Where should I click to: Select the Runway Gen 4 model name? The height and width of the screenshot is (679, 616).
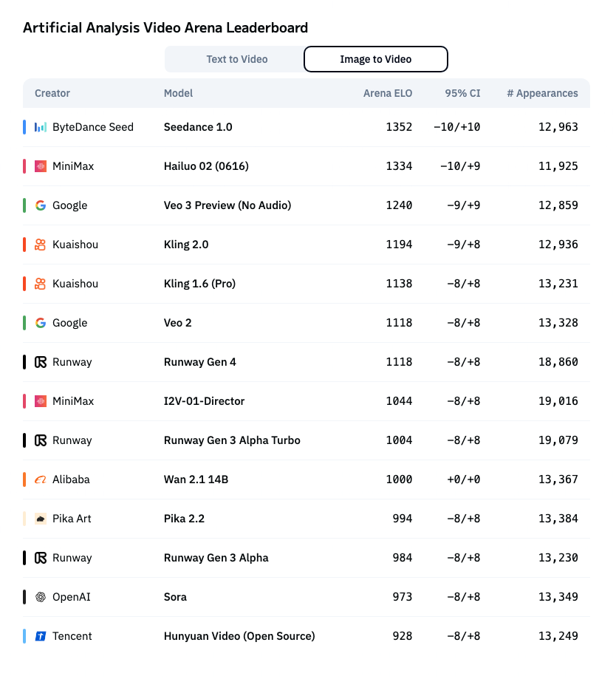click(200, 362)
